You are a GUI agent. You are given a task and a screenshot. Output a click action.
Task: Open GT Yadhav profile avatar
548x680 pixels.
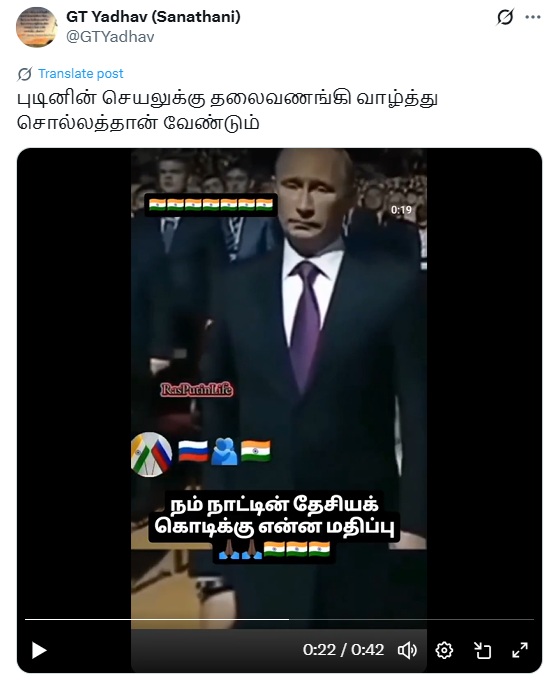(36, 27)
